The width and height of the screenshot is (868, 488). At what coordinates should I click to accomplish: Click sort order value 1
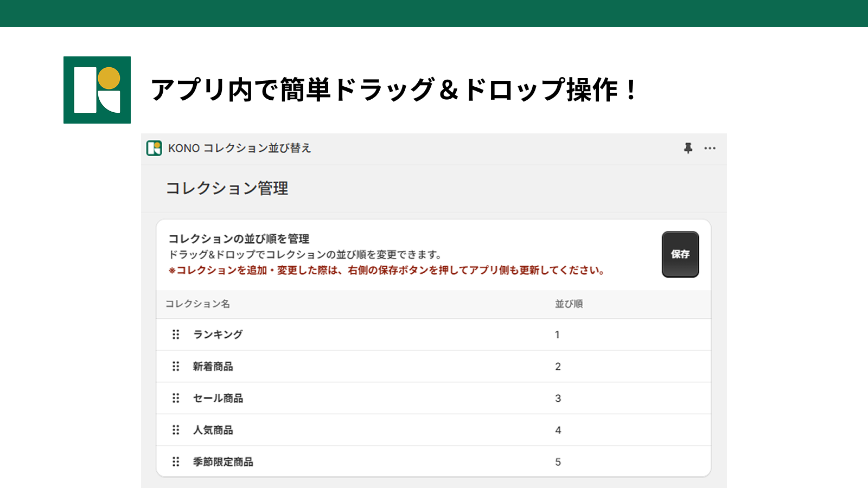[x=557, y=335]
